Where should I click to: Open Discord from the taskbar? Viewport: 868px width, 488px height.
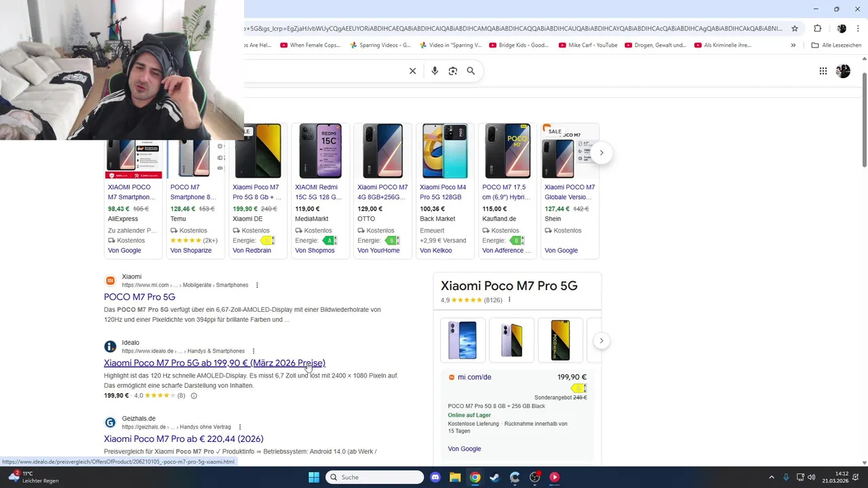coord(435,477)
